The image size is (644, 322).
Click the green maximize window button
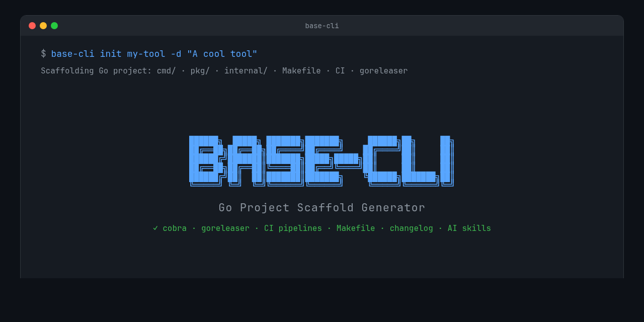54,26
